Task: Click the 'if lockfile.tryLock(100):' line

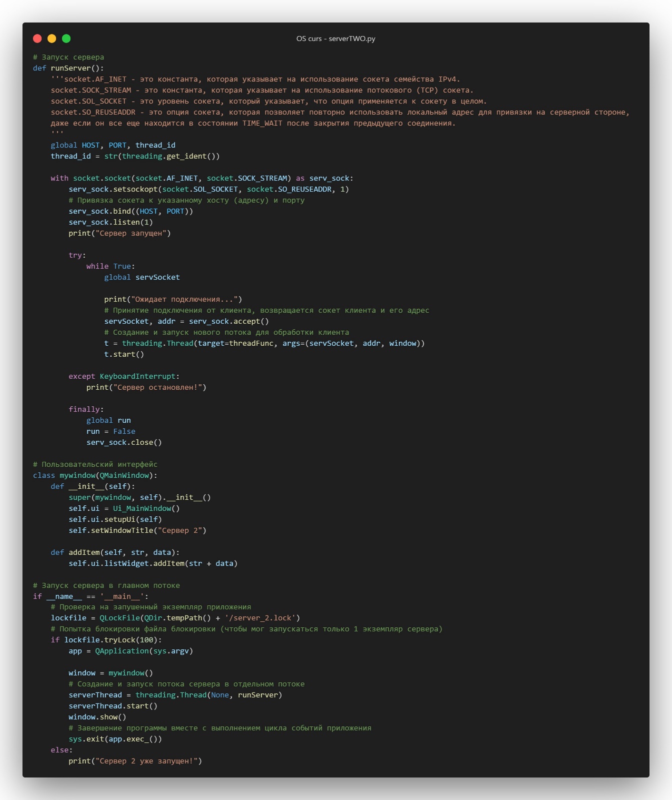Action: click(x=106, y=640)
